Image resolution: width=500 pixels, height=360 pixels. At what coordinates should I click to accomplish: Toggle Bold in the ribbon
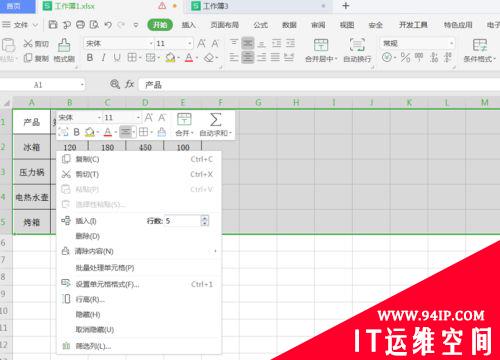90,58
